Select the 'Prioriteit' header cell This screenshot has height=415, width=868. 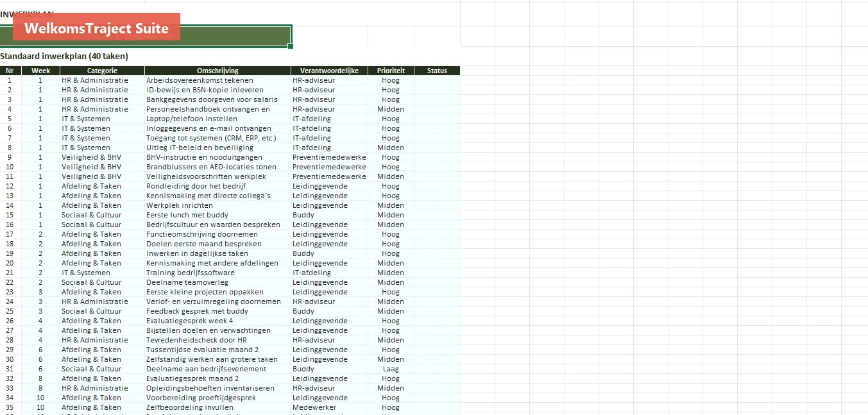(391, 71)
